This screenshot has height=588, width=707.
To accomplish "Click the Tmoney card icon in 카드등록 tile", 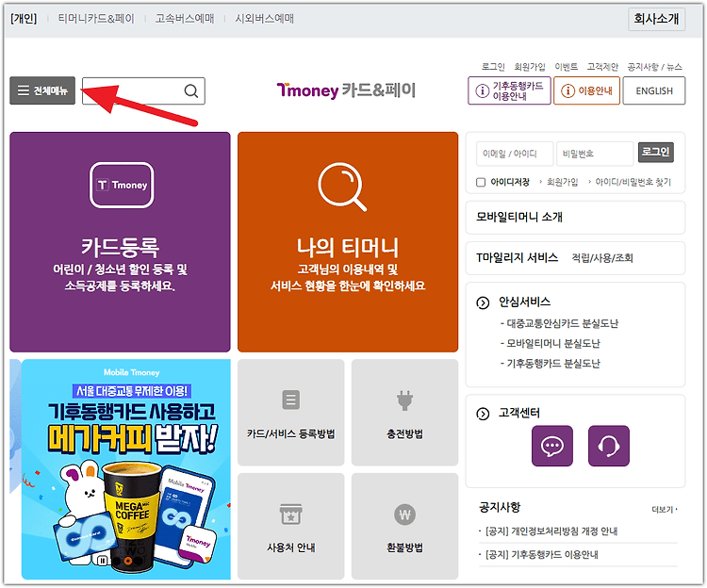I will pos(122,185).
